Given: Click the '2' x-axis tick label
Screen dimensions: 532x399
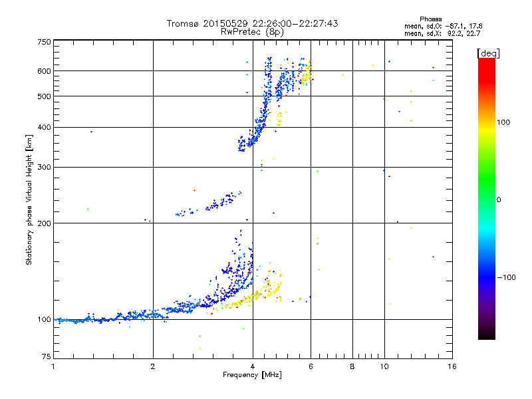Looking at the screenshot, I should (153, 366).
